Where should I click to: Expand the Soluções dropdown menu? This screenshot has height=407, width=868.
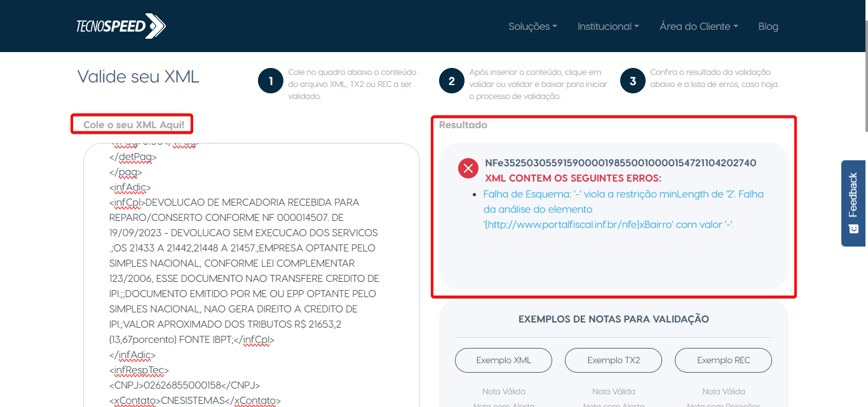coord(532,27)
